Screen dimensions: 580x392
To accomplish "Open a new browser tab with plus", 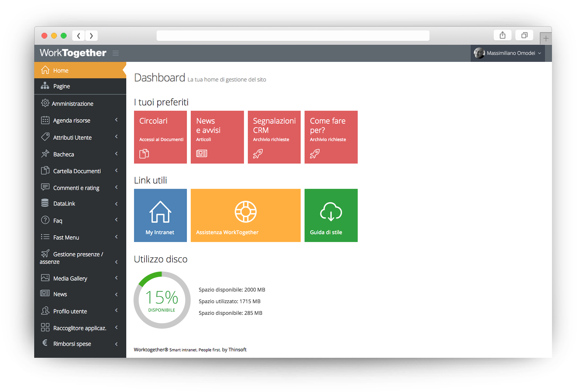I will pyautogui.click(x=546, y=39).
